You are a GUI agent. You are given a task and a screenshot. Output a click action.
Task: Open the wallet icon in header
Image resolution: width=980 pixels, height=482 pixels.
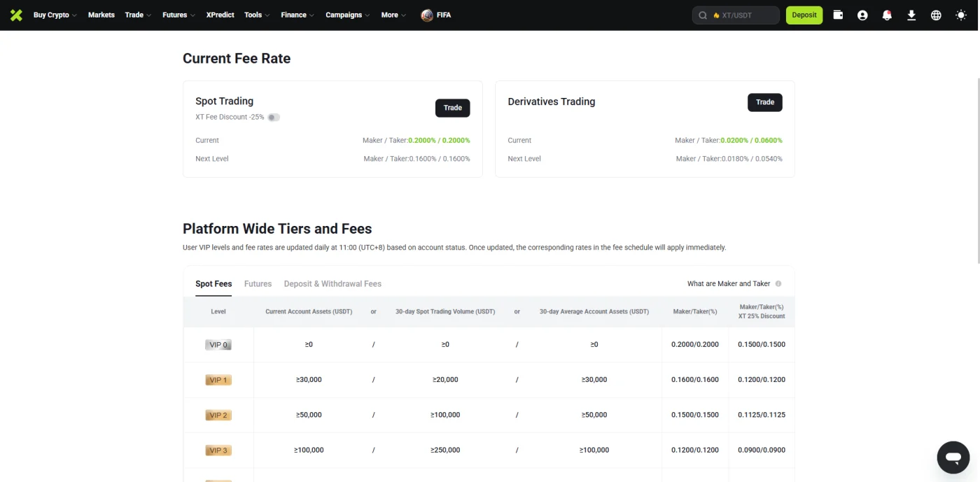pos(838,15)
